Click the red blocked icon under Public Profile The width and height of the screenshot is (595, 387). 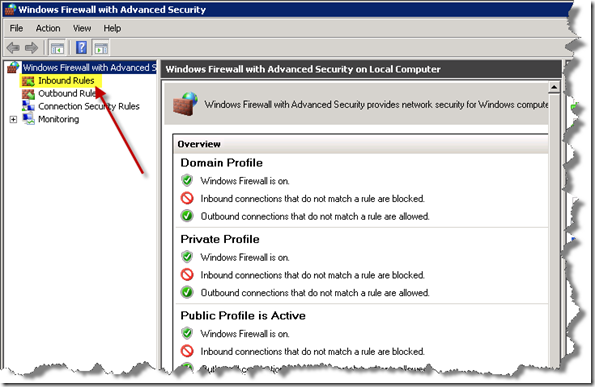(187, 351)
